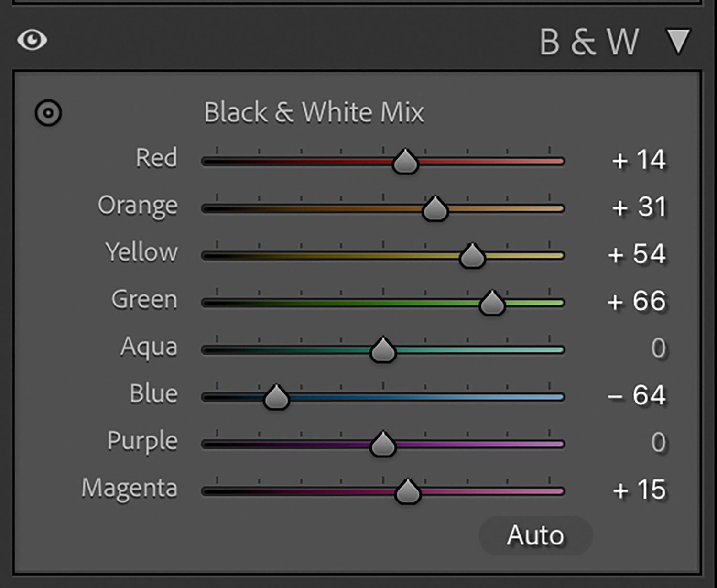Click the Auto button
The image size is (717, 588).
[535, 535]
